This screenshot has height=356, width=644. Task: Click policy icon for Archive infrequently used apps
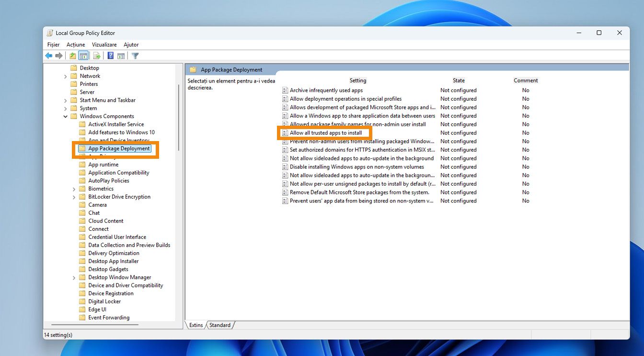point(285,90)
